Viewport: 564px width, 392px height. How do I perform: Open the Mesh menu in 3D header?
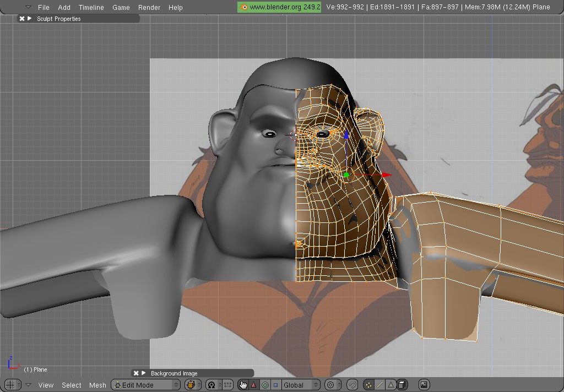(x=97, y=385)
